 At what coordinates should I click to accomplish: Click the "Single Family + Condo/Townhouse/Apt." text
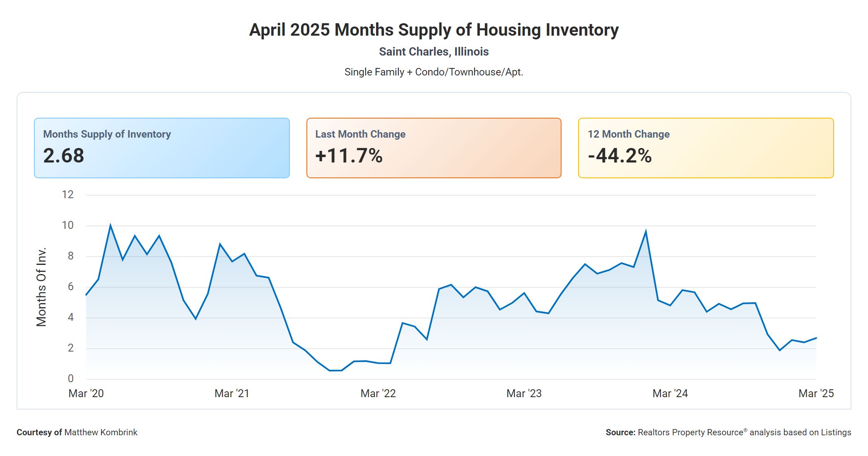pos(434,72)
